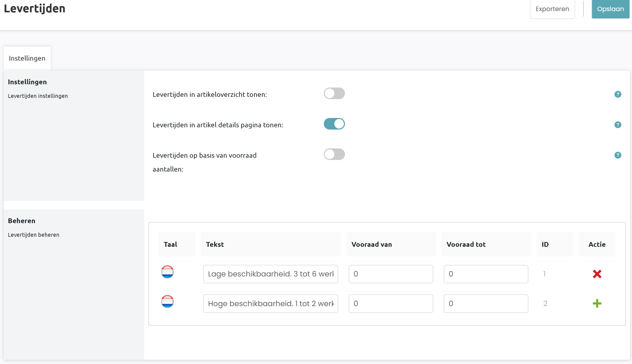Open the Instellingen tab
The width and height of the screenshot is (632, 364).
(x=27, y=58)
